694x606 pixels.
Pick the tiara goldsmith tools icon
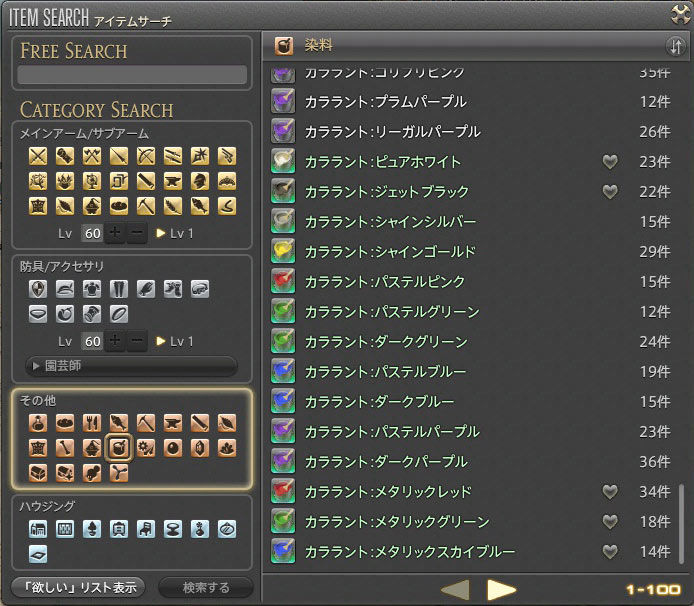[x=227, y=181]
